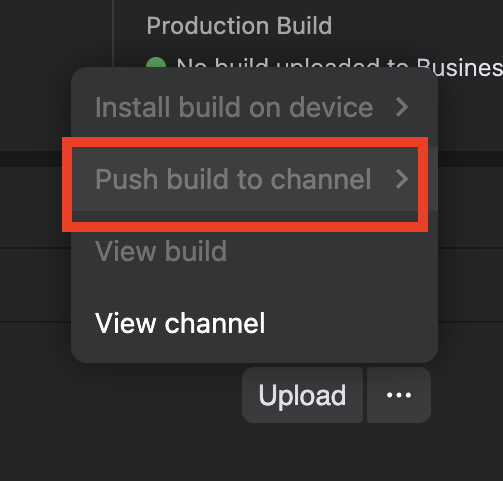Click the Production Build heading

(239, 25)
